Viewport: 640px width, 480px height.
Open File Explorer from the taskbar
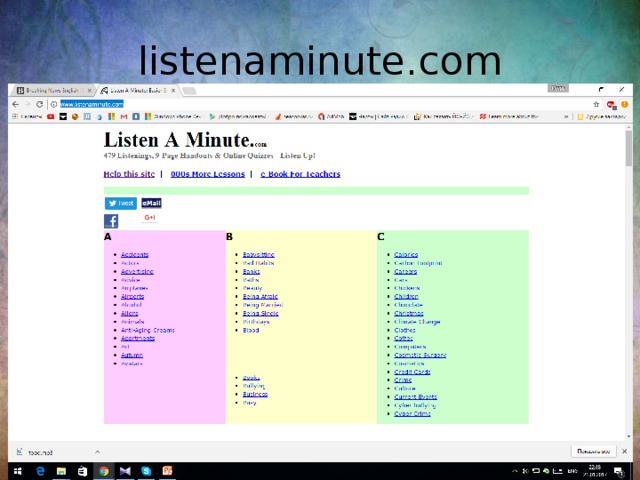tap(61, 471)
